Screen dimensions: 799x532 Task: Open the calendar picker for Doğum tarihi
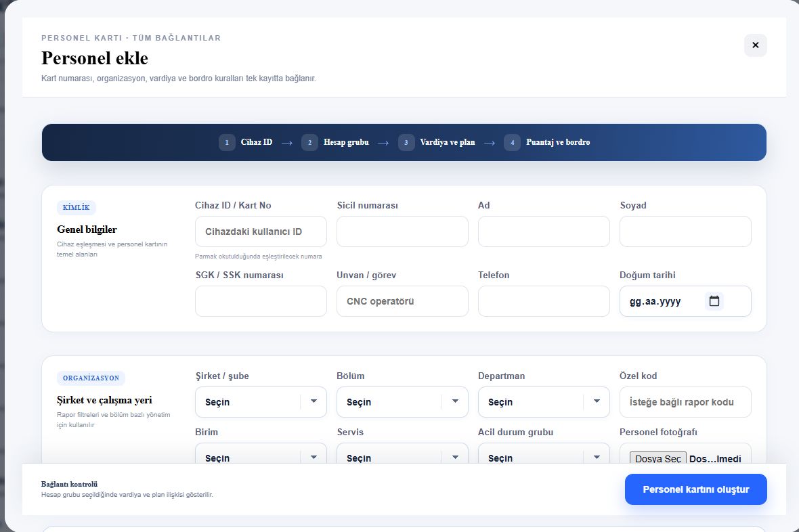pos(714,301)
